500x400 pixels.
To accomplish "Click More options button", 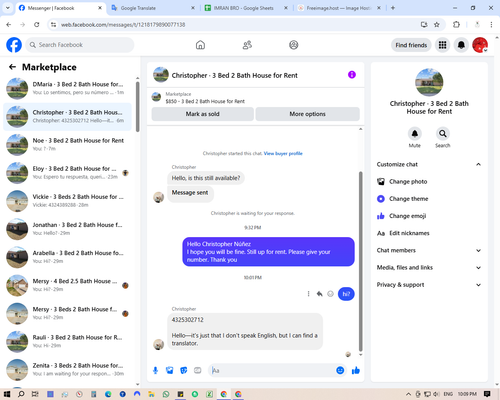I will (307, 114).
